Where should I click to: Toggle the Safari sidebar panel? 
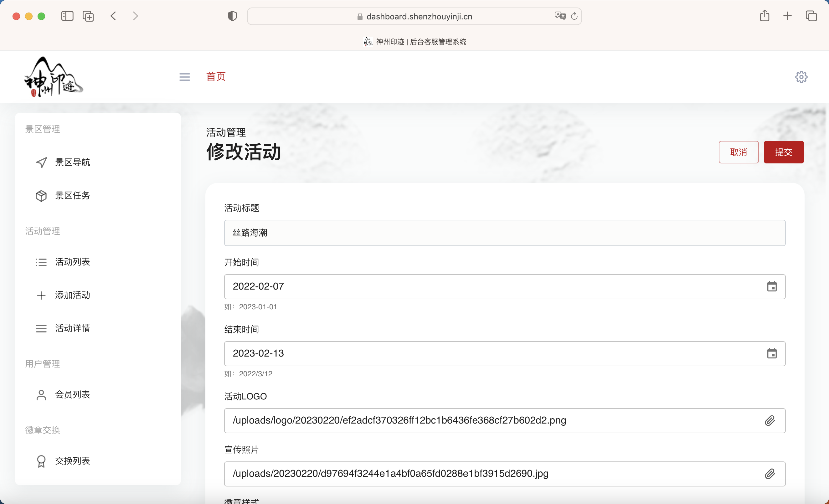[x=67, y=16]
